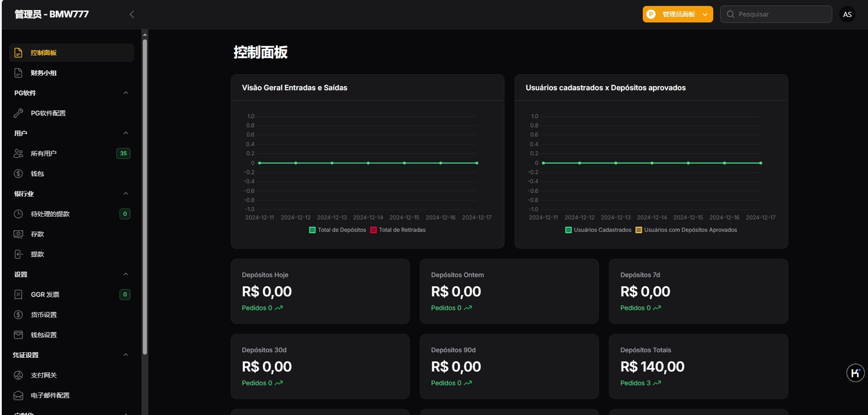Click the 提款 withdrawal exit icon

18,254
